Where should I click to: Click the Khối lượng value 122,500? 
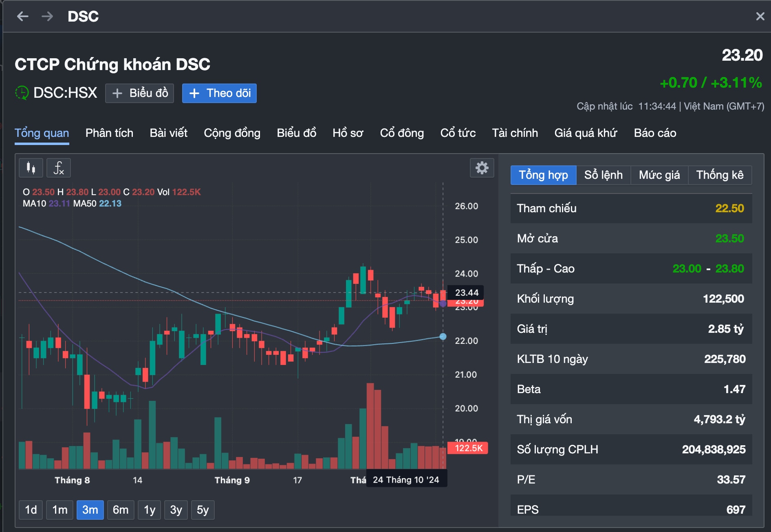click(x=723, y=299)
